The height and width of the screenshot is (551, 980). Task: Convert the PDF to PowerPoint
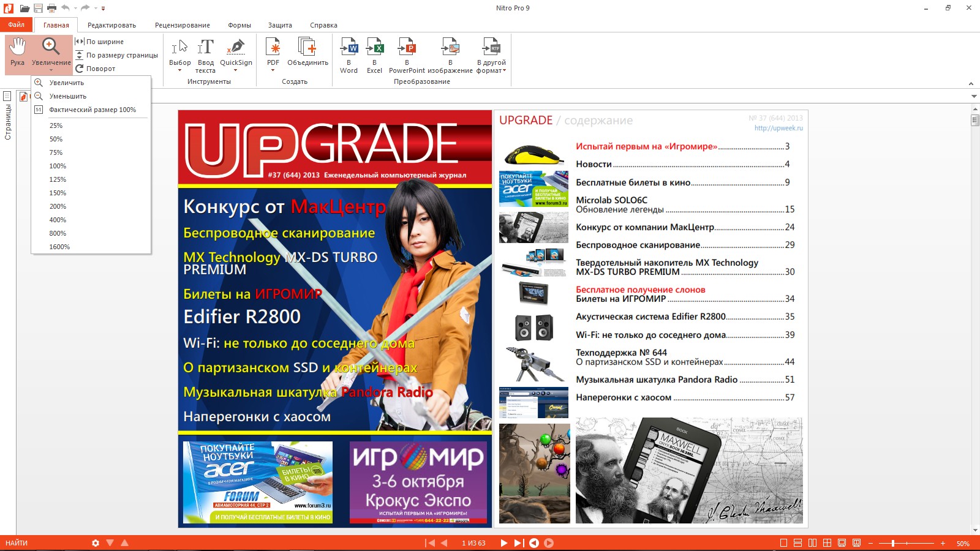click(407, 55)
